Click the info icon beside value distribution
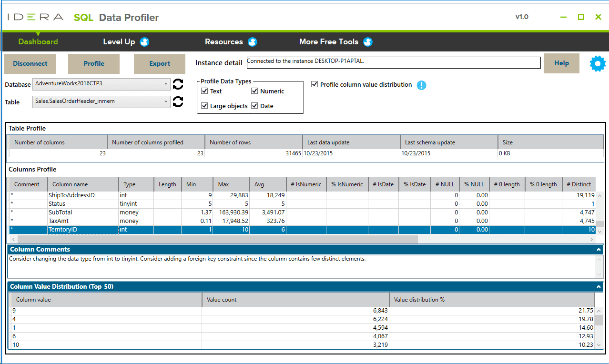 point(422,85)
